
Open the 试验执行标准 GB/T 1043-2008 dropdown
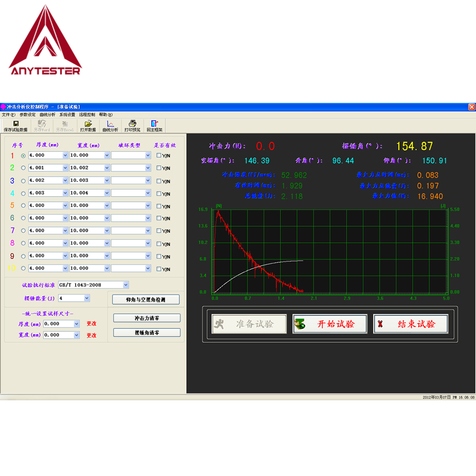[x=126, y=285]
